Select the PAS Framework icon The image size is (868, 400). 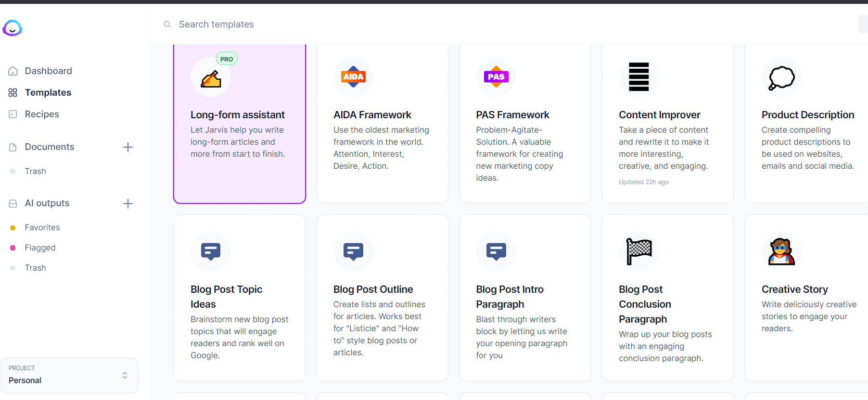(x=496, y=77)
